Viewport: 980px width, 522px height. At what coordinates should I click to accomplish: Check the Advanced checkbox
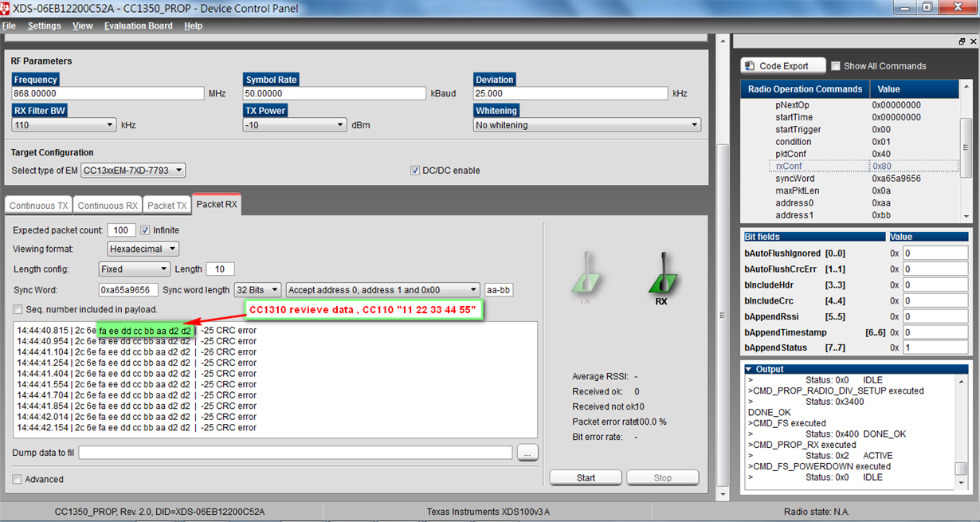click(x=18, y=479)
